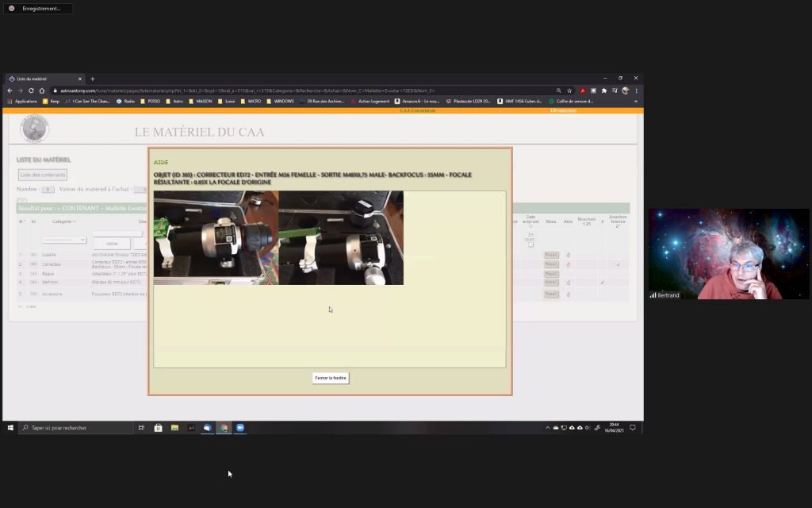
Task: Open the Radio bookmark
Action: click(126, 102)
